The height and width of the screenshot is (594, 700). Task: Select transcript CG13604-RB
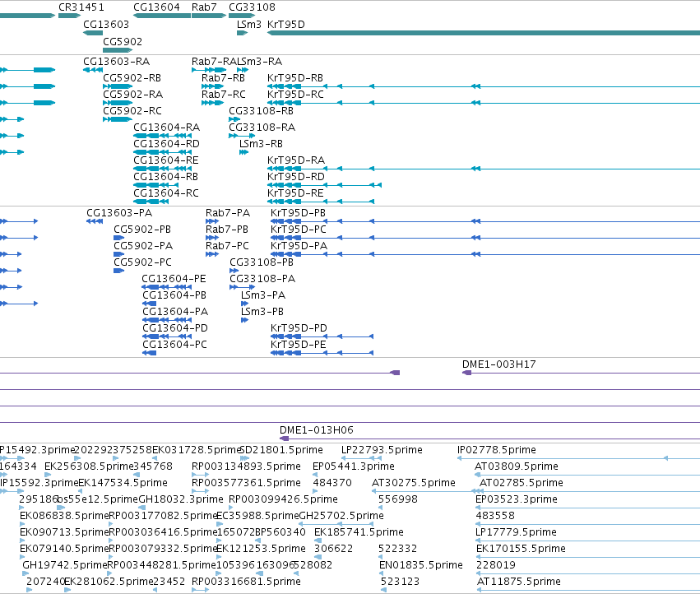tap(165, 177)
